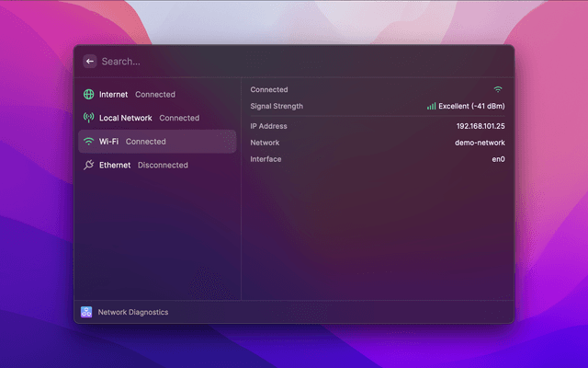Click the green Wi-Fi icon in sidebar
Viewport: 588px width, 368px height.
coord(89,142)
